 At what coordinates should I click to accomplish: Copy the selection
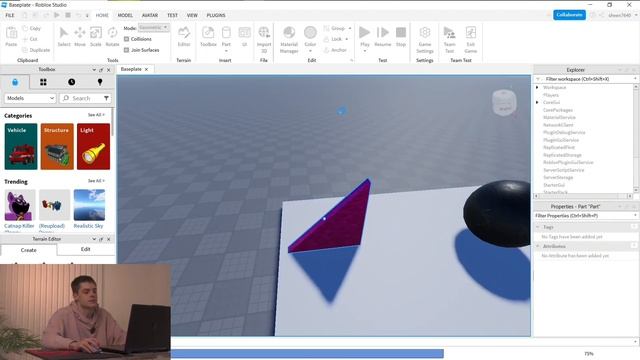coord(32,28)
